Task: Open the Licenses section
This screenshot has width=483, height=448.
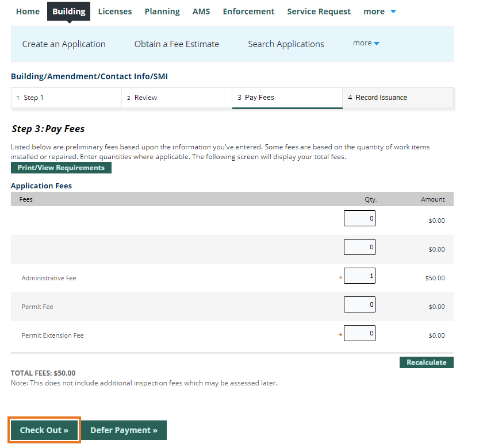Action: coord(114,11)
